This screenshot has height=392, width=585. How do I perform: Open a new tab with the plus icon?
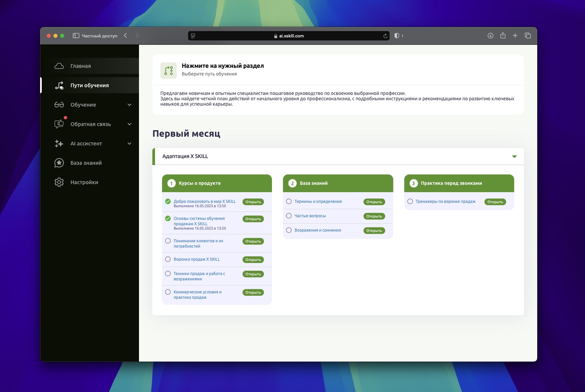[x=515, y=35]
